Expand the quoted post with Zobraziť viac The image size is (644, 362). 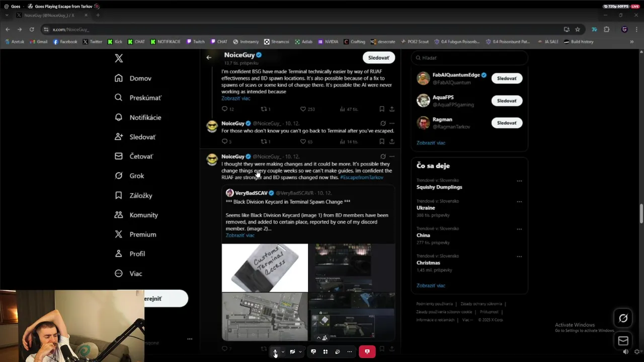point(240,235)
